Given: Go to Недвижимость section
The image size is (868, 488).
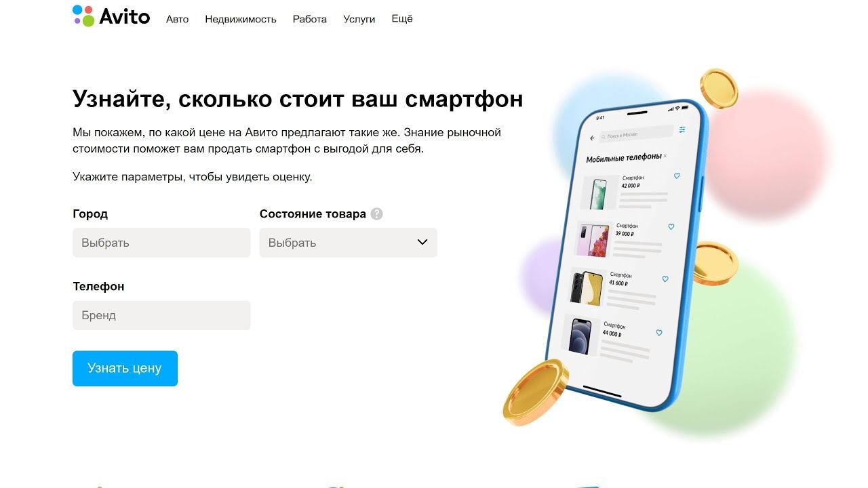Looking at the screenshot, I should (241, 20).
